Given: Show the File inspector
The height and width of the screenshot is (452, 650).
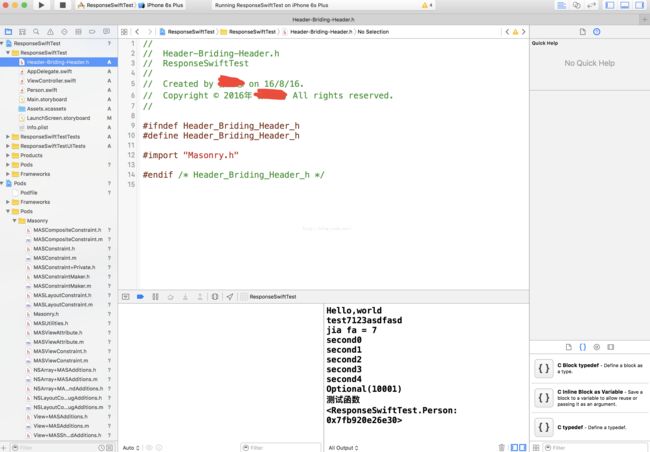Looking at the screenshot, I should [x=582, y=32].
